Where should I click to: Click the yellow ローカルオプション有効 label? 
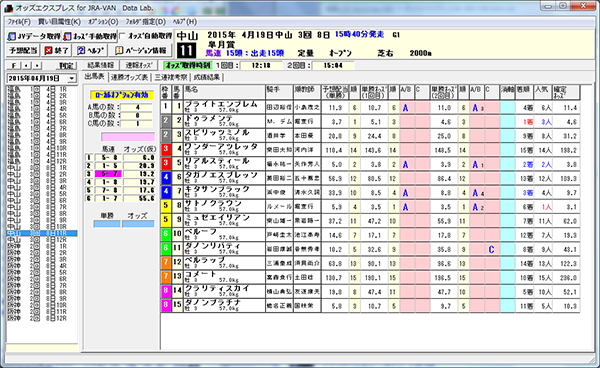(122, 95)
